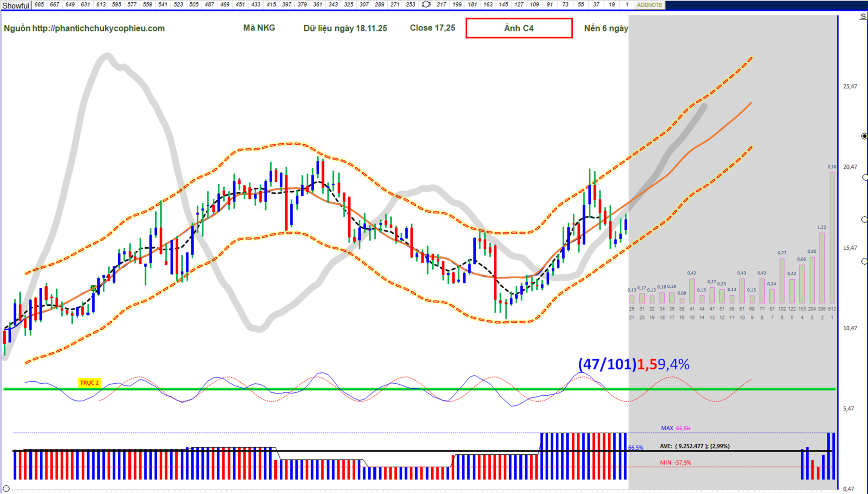Click the circle handle at bottom-left corner

point(6,489)
